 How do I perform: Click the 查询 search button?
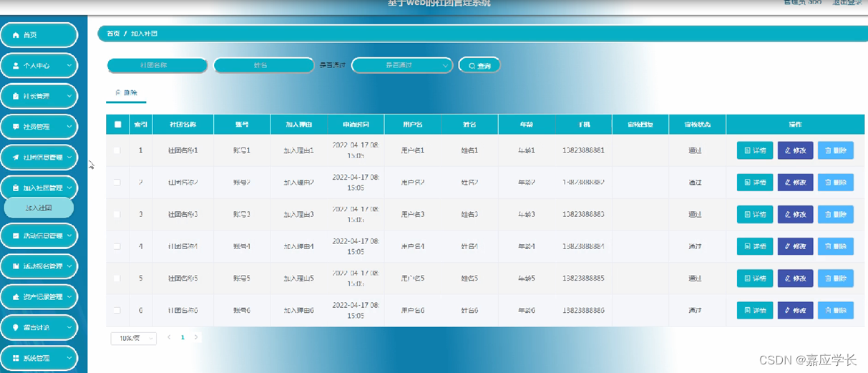[479, 65]
